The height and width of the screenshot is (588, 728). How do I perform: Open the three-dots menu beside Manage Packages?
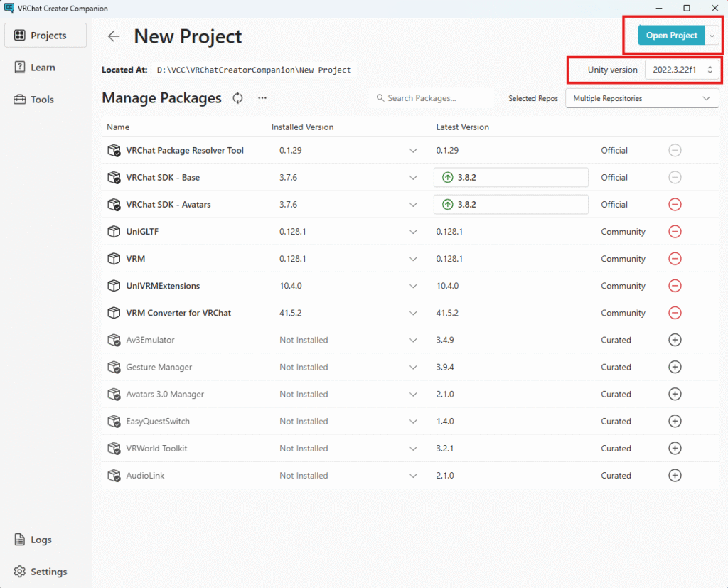click(262, 98)
